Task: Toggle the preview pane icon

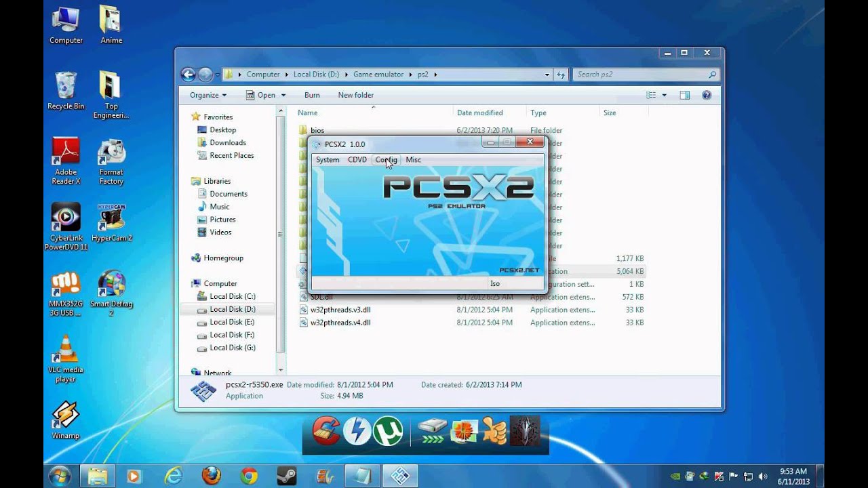Action: tap(685, 95)
